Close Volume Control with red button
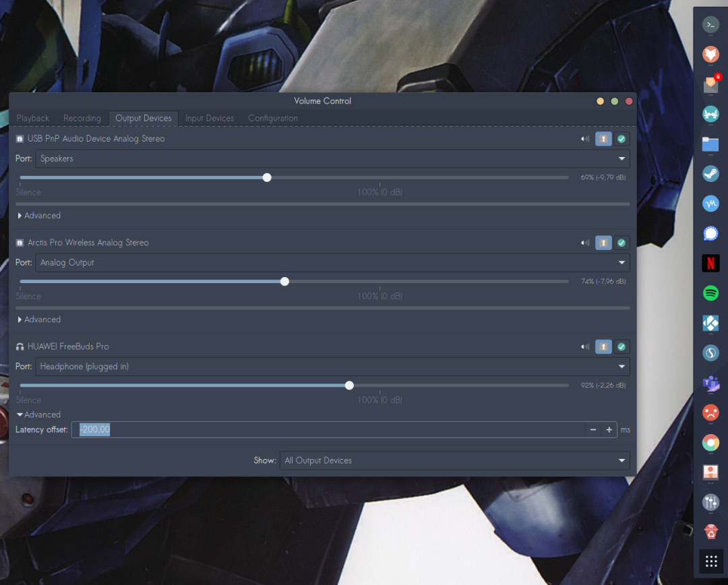 click(629, 101)
